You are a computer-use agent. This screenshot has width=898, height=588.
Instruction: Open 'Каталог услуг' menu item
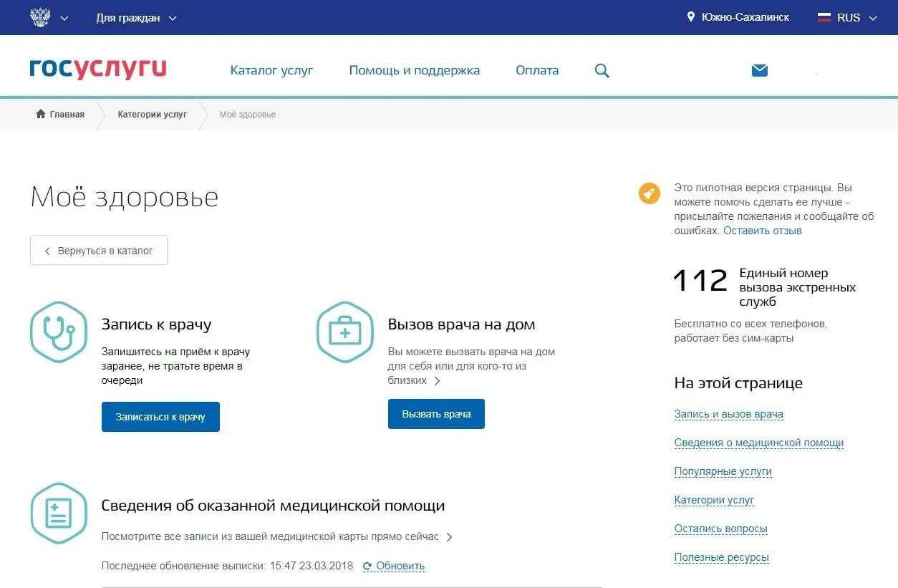(x=271, y=70)
